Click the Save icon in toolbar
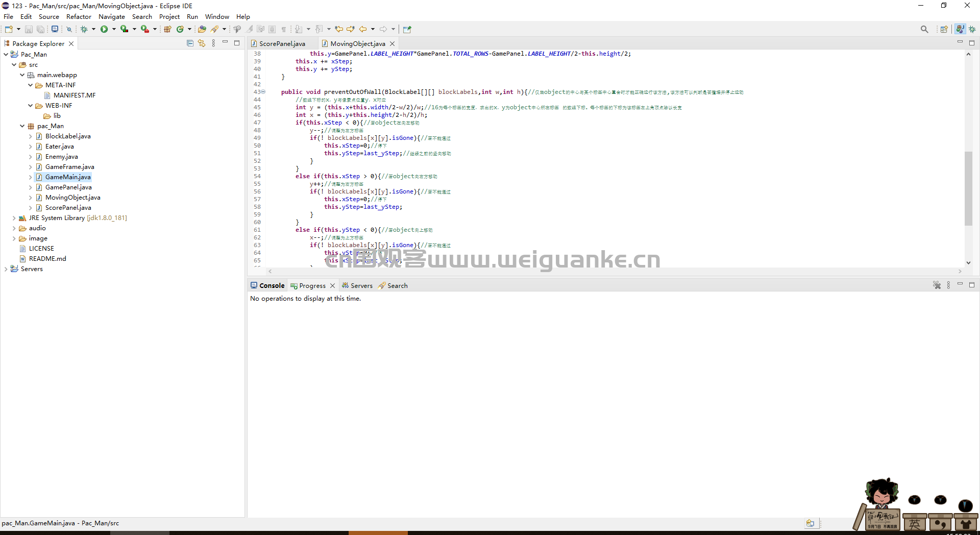Viewport: 980px width, 535px height. [29, 29]
